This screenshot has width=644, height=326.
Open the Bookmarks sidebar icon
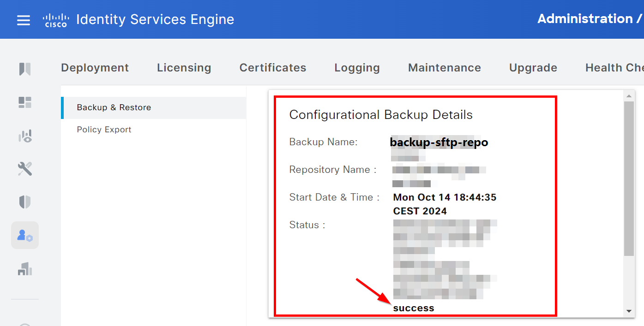(25, 69)
